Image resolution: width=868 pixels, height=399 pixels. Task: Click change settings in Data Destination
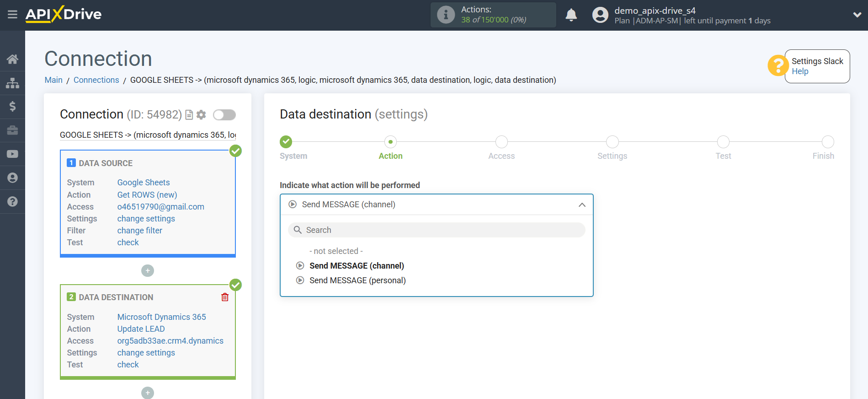[x=146, y=353]
